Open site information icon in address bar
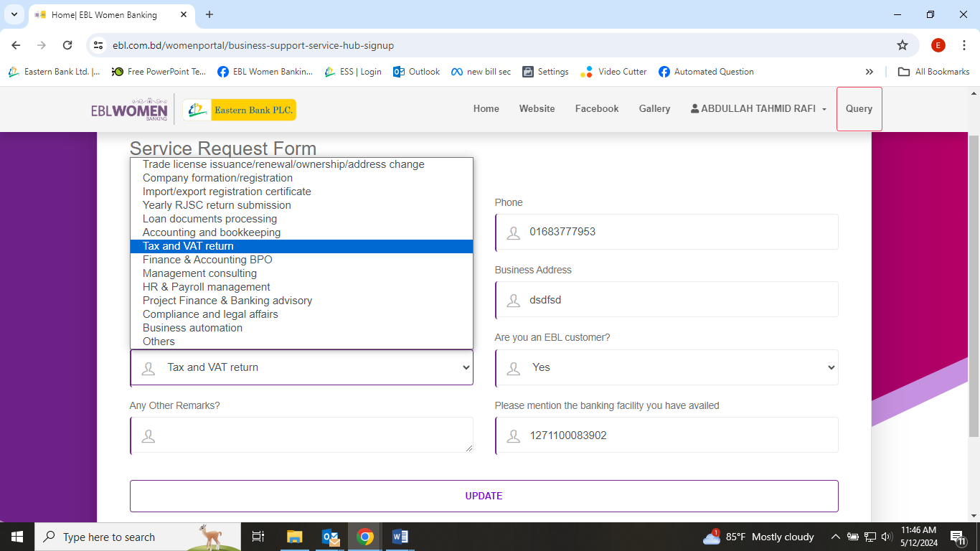This screenshot has height=551, width=980. point(99,45)
